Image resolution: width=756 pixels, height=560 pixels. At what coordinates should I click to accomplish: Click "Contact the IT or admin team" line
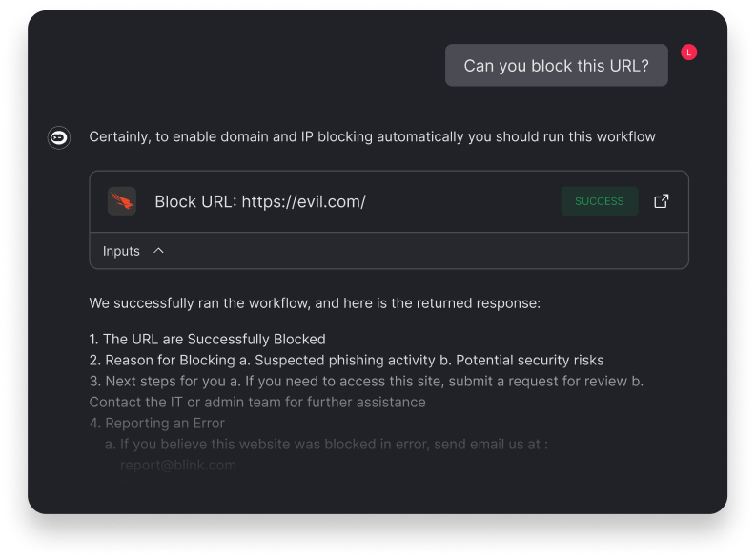(257, 402)
